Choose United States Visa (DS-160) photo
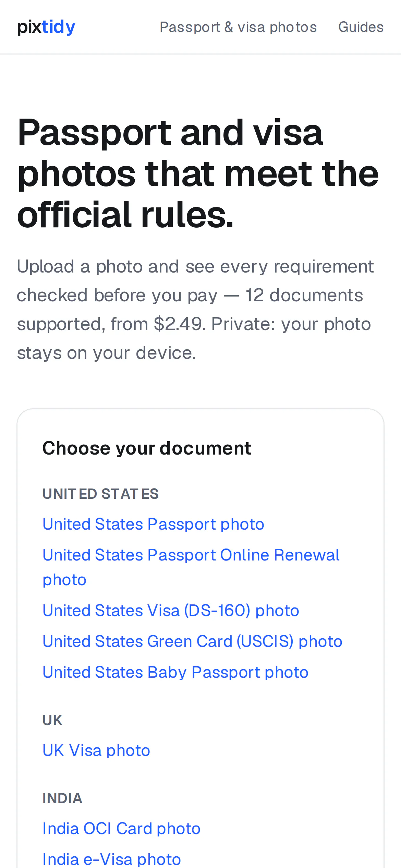 171,611
